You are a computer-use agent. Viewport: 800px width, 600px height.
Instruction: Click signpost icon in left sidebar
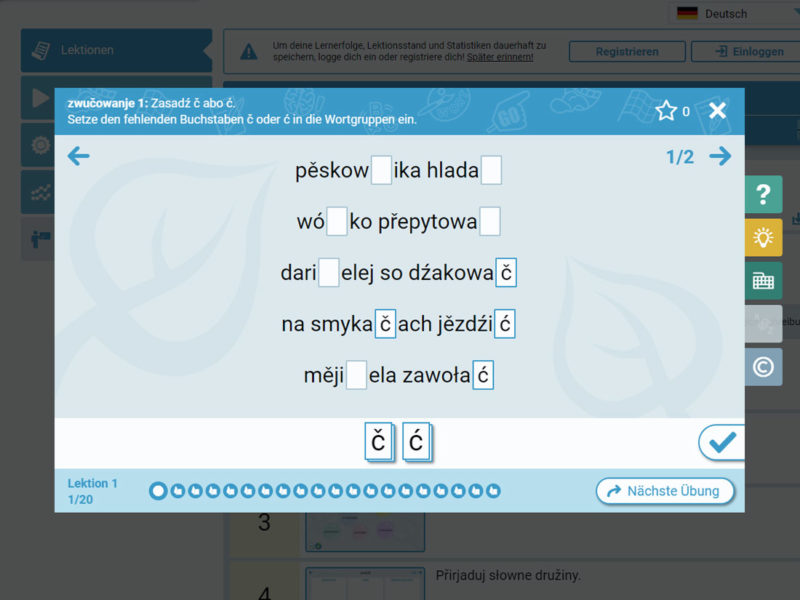click(x=39, y=238)
